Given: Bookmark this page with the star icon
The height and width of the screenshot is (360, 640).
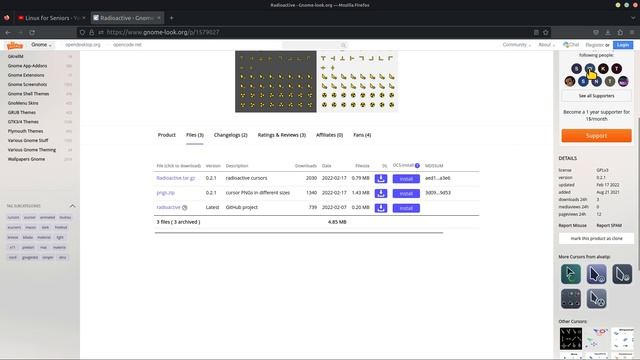Looking at the screenshot, I should (546, 32).
